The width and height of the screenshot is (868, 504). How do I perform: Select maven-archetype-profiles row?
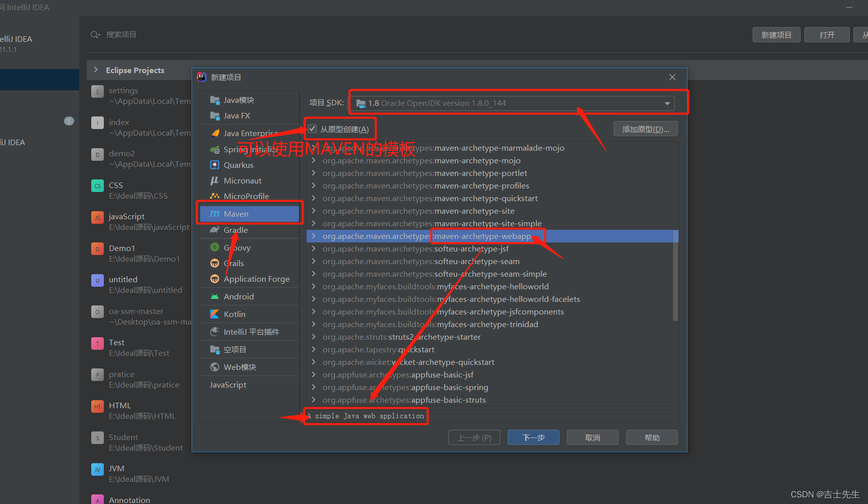(492, 185)
